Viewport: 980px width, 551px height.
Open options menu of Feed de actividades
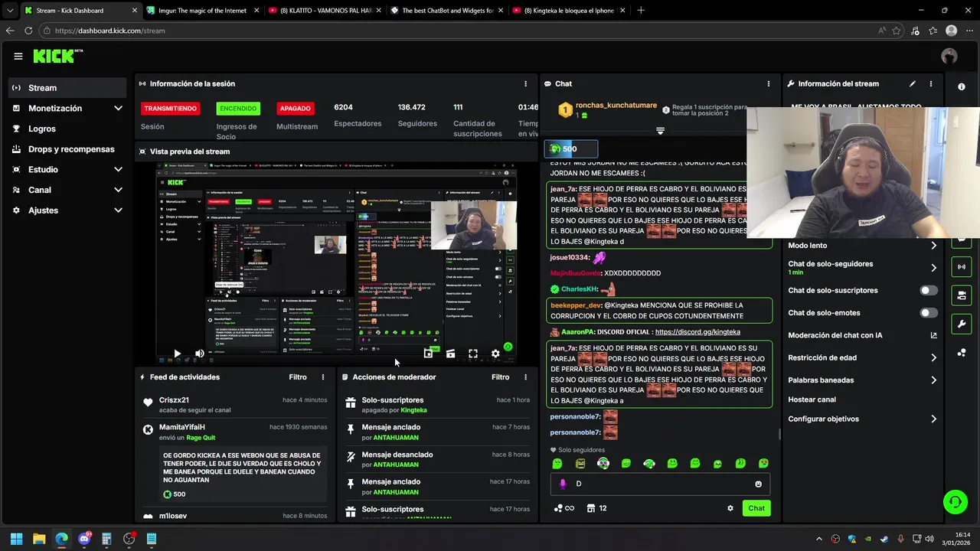(x=323, y=377)
